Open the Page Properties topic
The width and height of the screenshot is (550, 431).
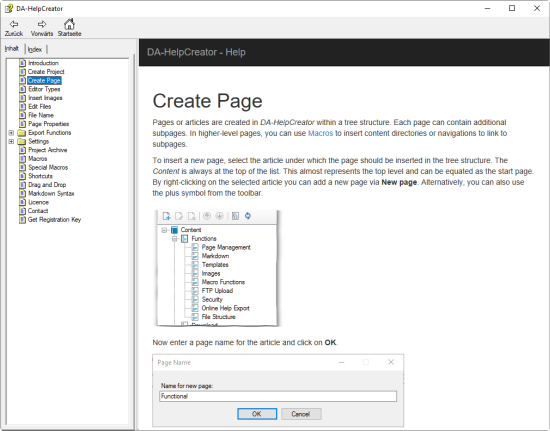(48, 124)
